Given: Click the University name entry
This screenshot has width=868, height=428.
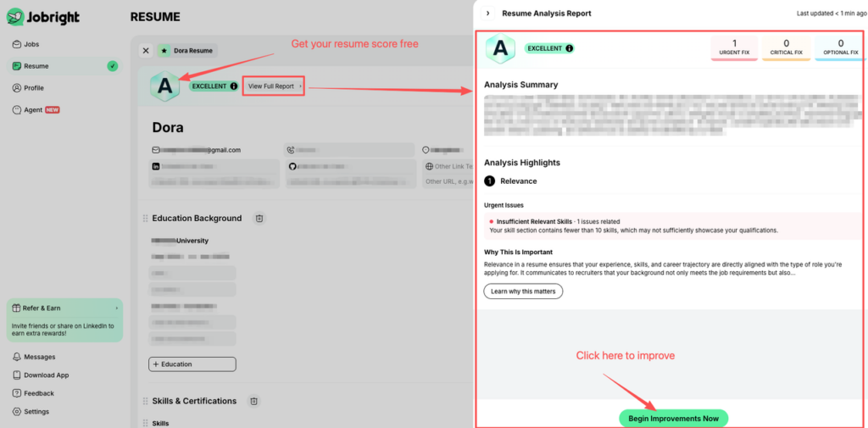Looking at the screenshot, I should click(180, 241).
